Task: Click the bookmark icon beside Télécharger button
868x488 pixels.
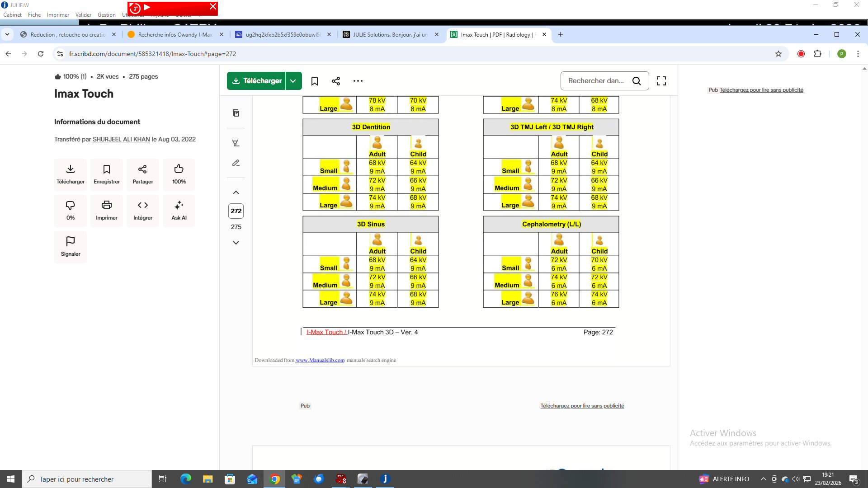Action: [315, 81]
